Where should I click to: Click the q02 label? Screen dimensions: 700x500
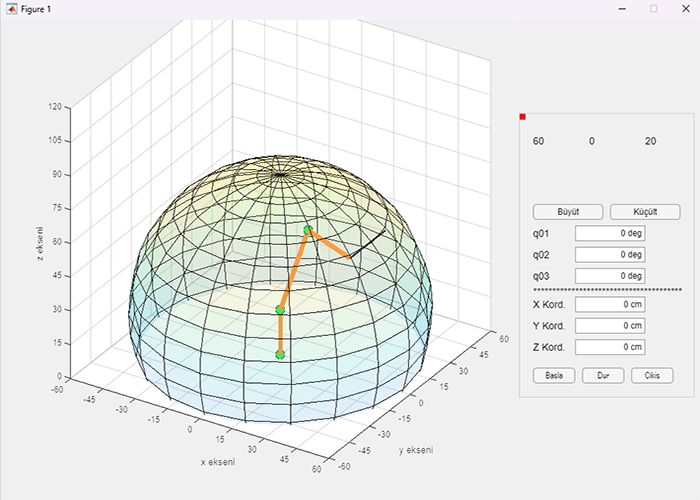(x=541, y=255)
